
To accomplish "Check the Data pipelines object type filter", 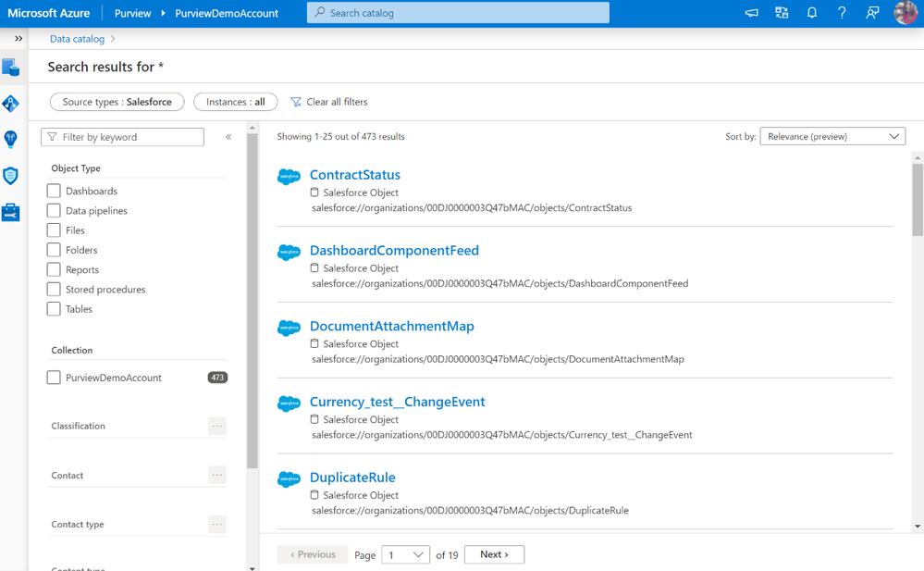I will 54,211.
